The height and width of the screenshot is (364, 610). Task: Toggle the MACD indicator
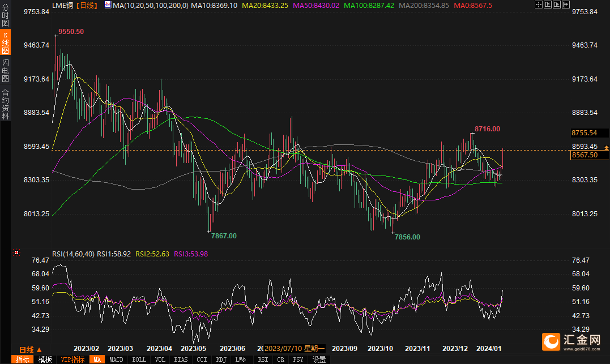pos(116,359)
